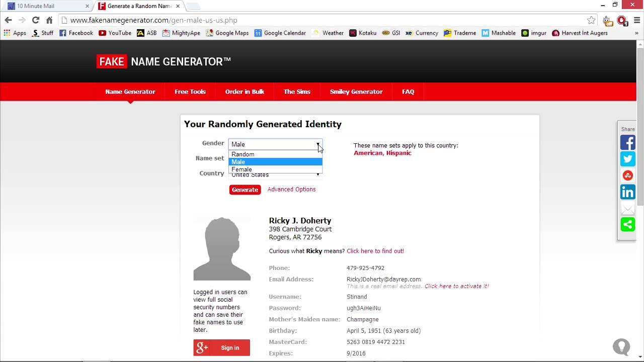Click 'Click here to activate it!' link
The image size is (644, 362).
[457, 286]
